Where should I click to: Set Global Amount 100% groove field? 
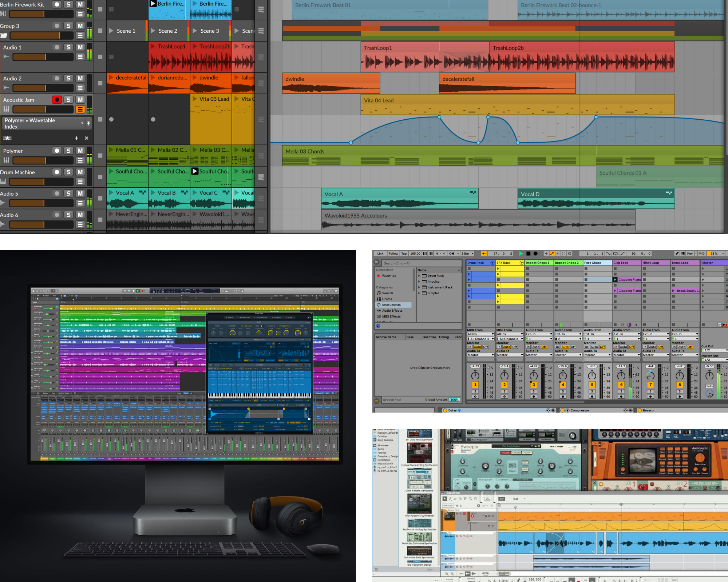click(454, 400)
